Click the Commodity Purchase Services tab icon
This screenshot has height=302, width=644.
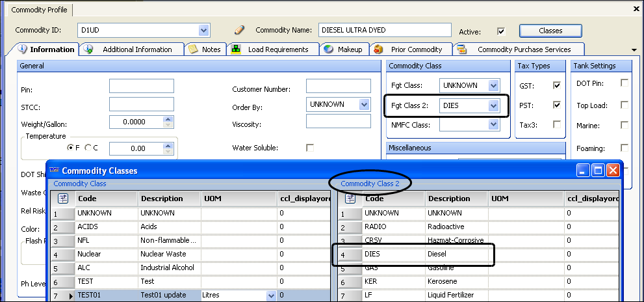pyautogui.click(x=462, y=49)
